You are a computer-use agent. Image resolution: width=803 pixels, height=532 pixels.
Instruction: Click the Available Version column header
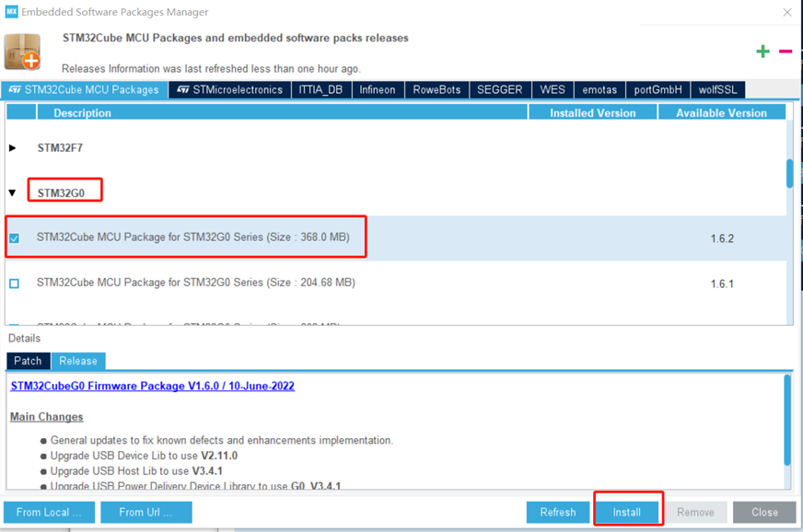721,113
